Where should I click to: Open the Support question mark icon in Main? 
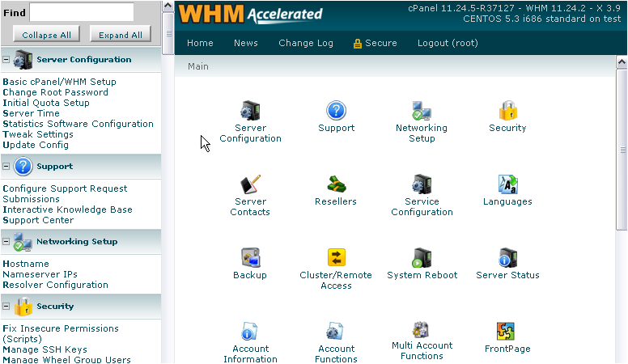(x=336, y=111)
